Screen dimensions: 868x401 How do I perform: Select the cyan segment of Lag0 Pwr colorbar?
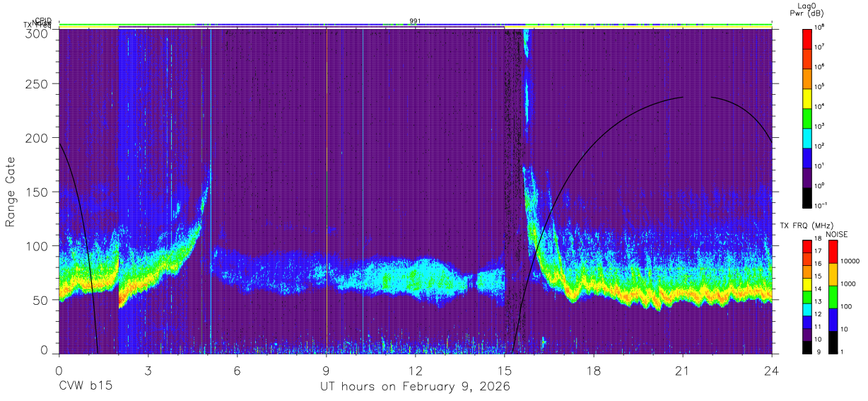[x=807, y=137]
